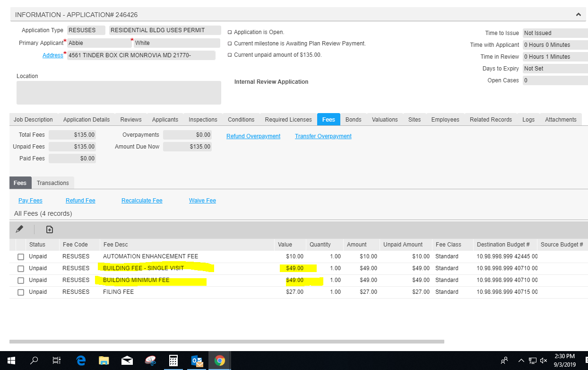Check the Filing Fee row checkbox
588x370 pixels.
coord(20,292)
